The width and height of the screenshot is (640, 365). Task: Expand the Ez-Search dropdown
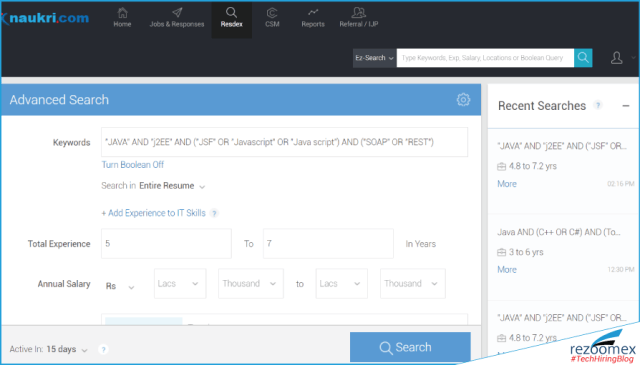[x=374, y=58]
